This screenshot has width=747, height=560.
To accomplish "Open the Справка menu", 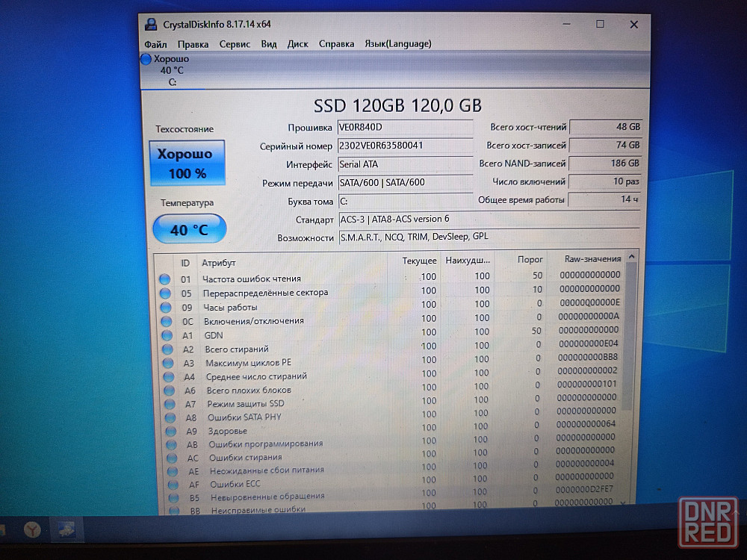I will point(336,44).
